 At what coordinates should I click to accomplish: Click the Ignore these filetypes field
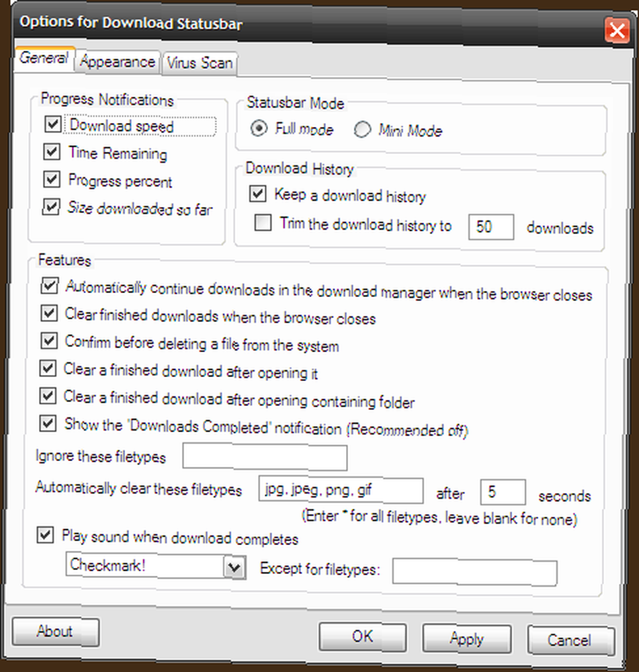[x=265, y=457]
